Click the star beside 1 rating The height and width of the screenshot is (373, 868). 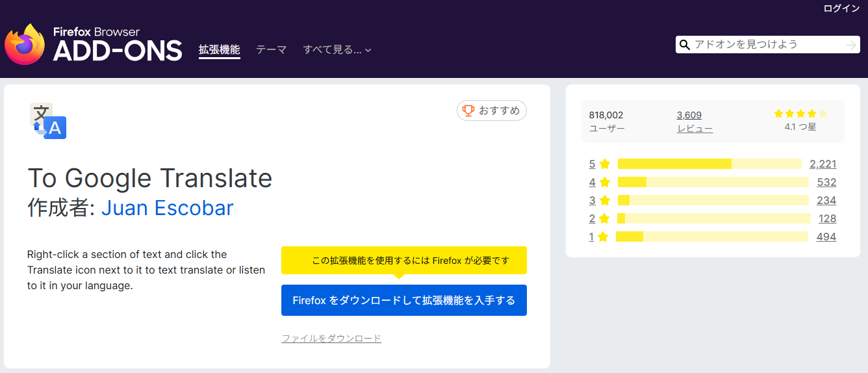603,237
